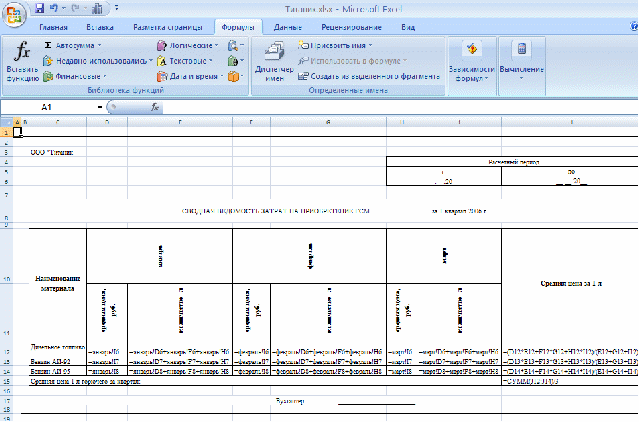Switch to the Рецензирование tab
This screenshot has height=422, width=639.
tap(351, 27)
